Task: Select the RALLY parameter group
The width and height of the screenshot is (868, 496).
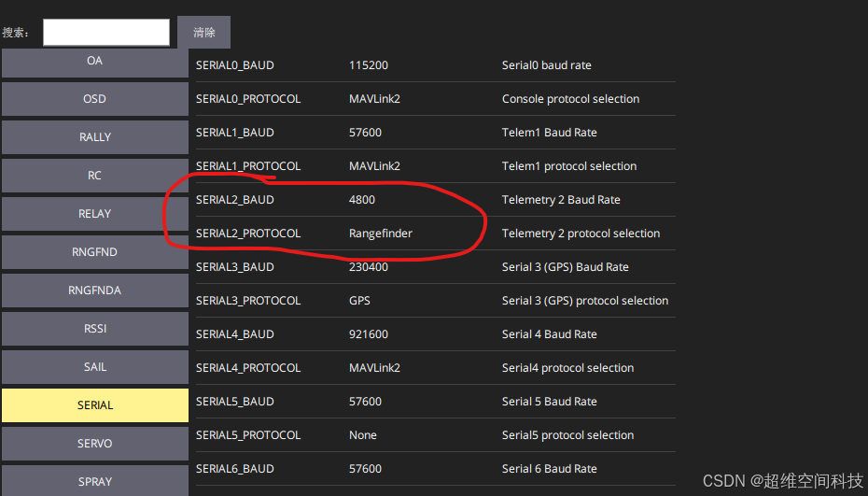Action: coord(94,137)
